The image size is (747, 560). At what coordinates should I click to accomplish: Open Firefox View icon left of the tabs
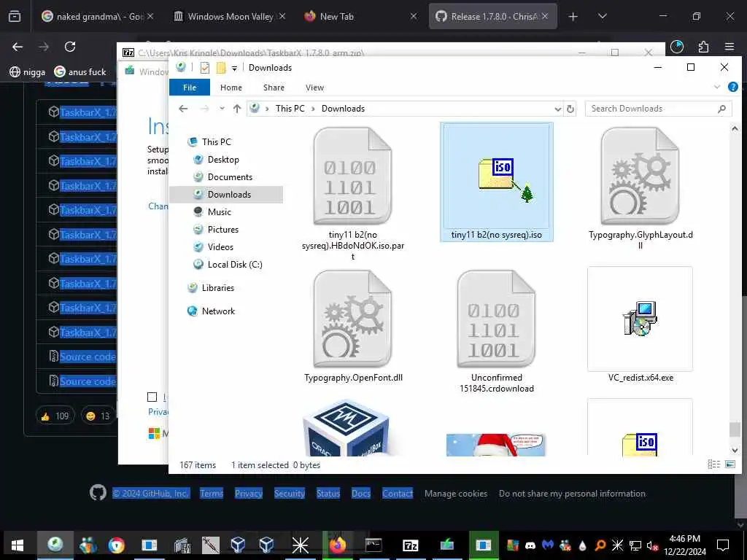(x=15, y=16)
